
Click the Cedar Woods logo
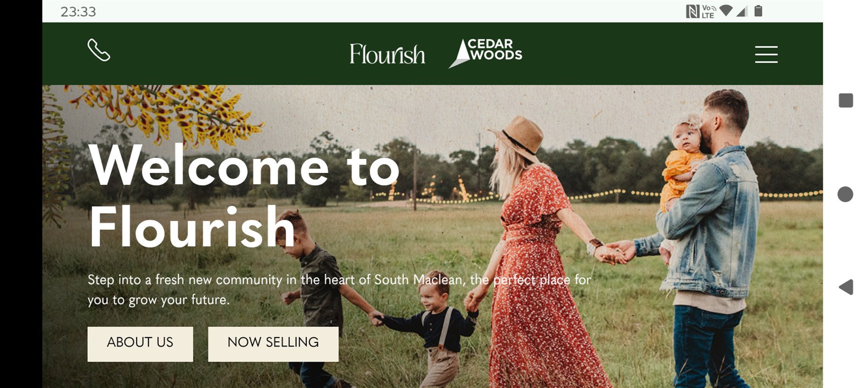(485, 53)
